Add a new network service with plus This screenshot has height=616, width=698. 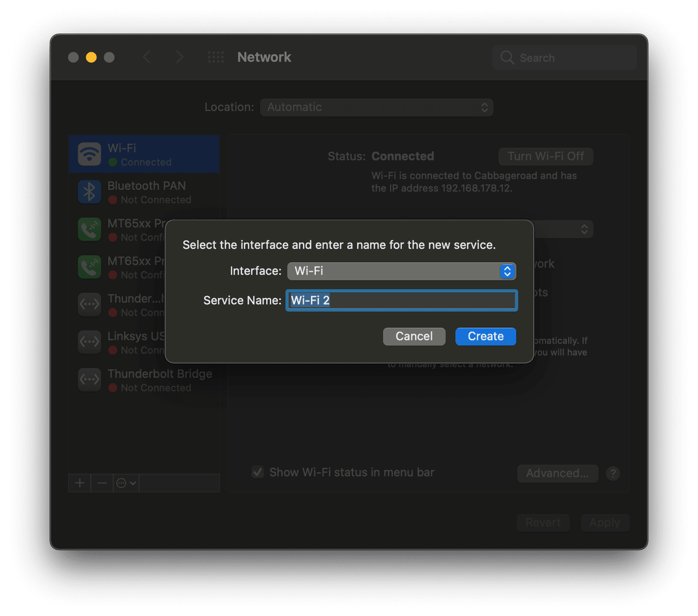click(79, 483)
